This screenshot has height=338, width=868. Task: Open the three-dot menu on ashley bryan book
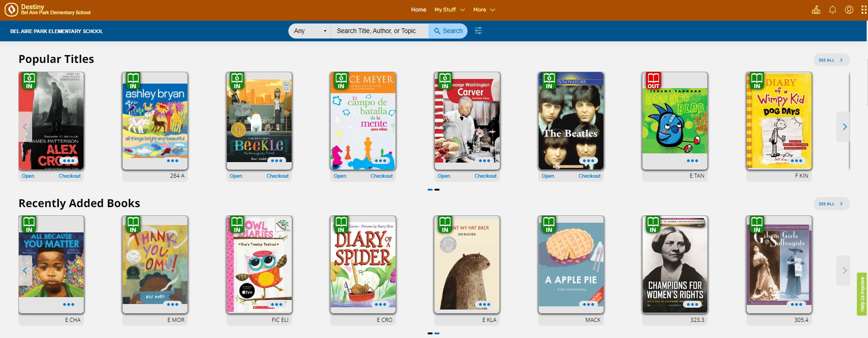[x=173, y=161]
